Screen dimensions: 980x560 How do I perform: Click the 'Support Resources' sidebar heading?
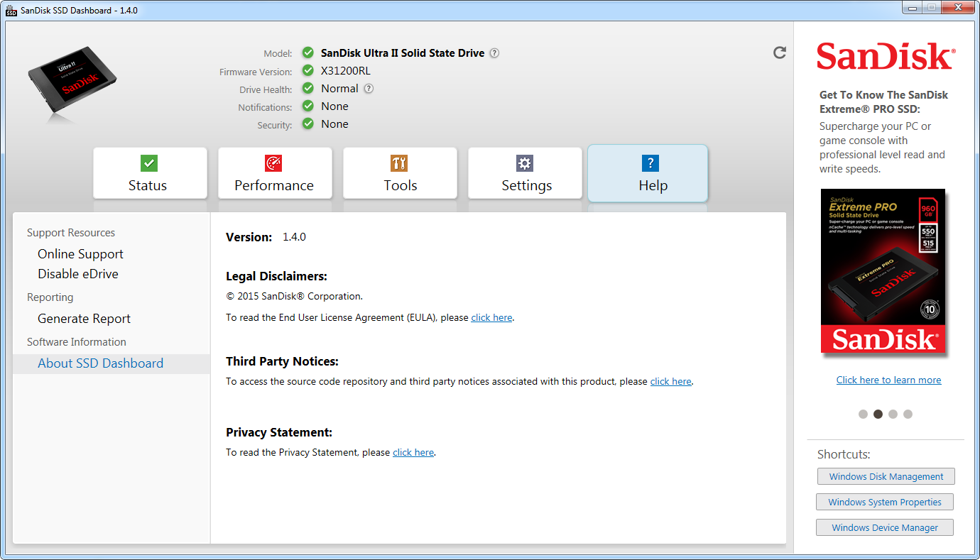click(71, 233)
